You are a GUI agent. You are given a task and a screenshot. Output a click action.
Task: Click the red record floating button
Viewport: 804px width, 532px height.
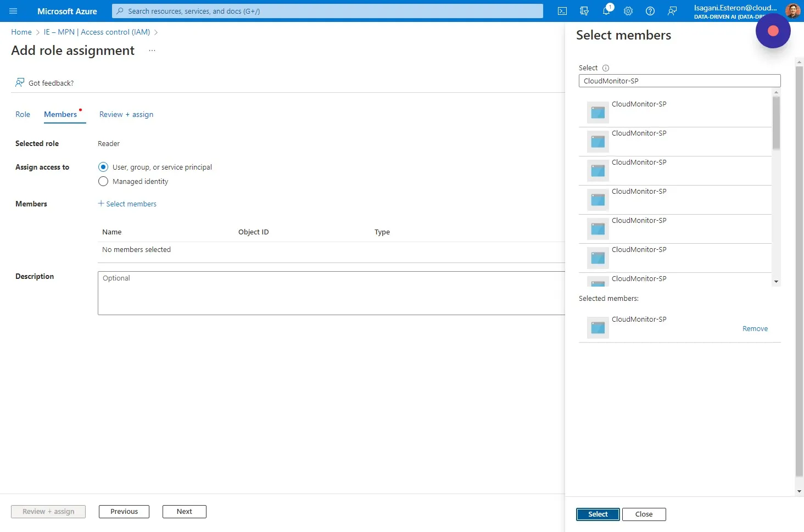tap(773, 31)
